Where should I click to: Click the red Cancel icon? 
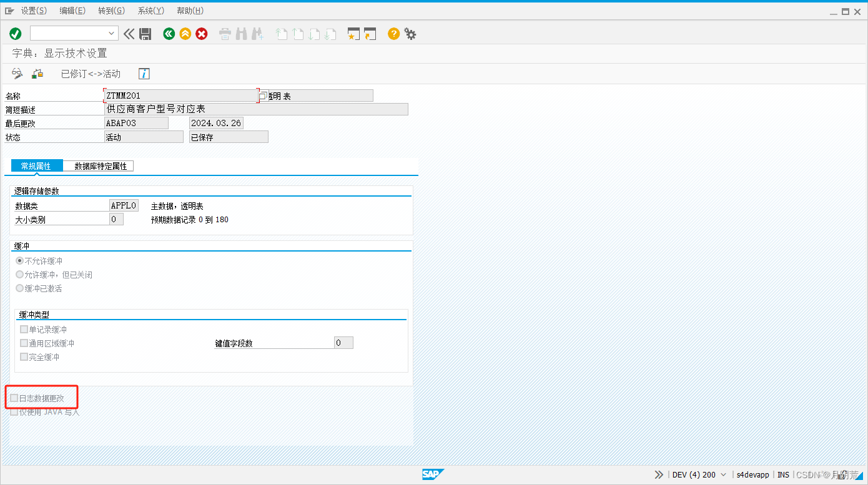click(202, 34)
